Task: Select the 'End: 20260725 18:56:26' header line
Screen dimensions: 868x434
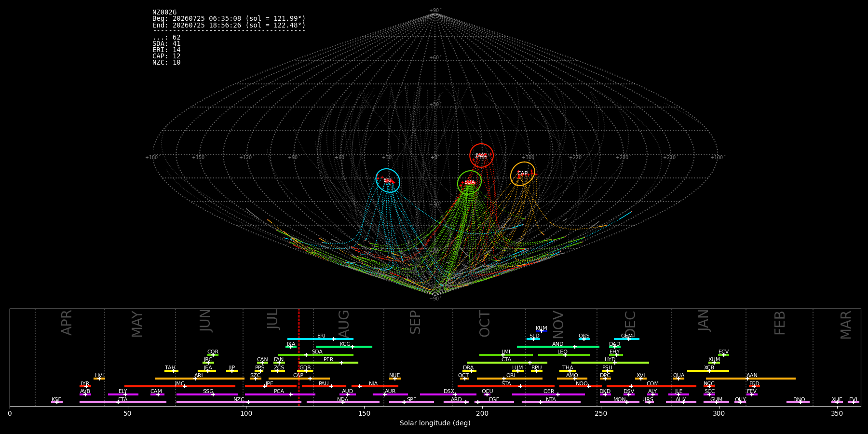Action: click(229, 25)
